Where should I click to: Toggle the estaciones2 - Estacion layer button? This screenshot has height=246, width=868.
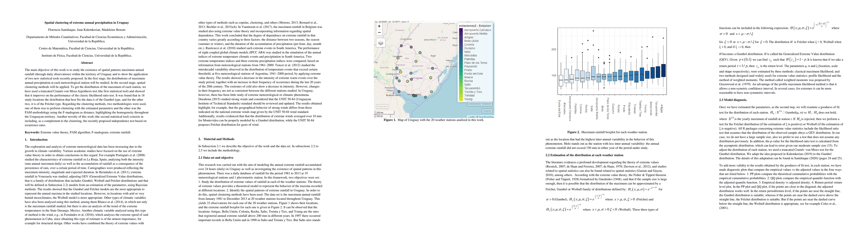479,104
